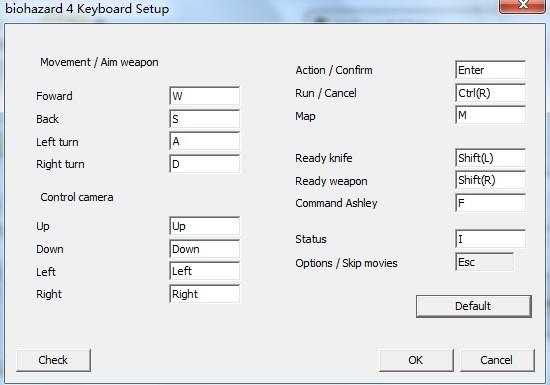Click the Left turn label
Screen dimensions: 550x385
[57, 142]
